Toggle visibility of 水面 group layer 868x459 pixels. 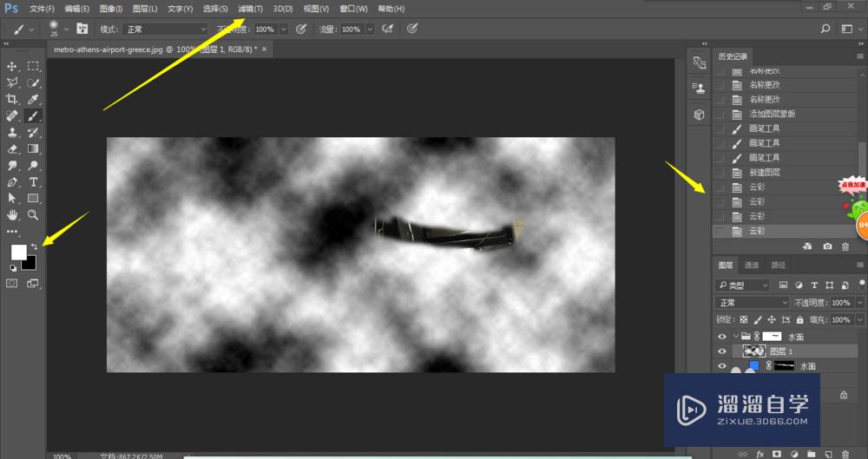point(722,337)
